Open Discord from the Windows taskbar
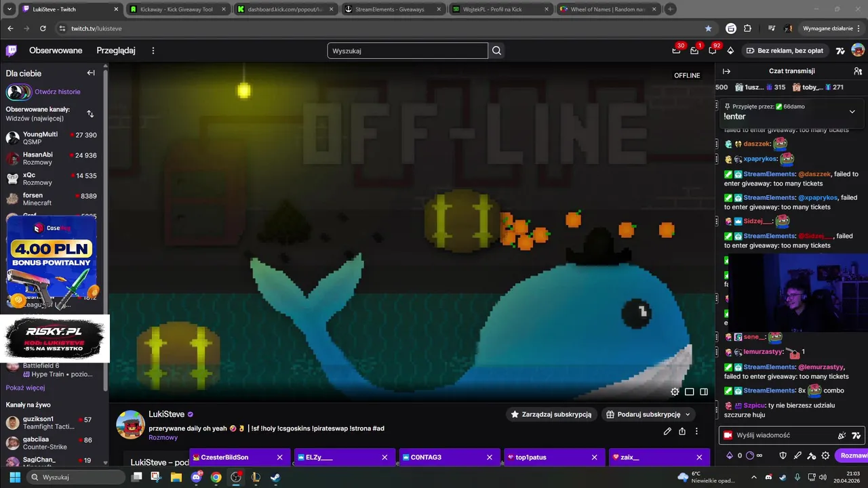 [x=197, y=477]
